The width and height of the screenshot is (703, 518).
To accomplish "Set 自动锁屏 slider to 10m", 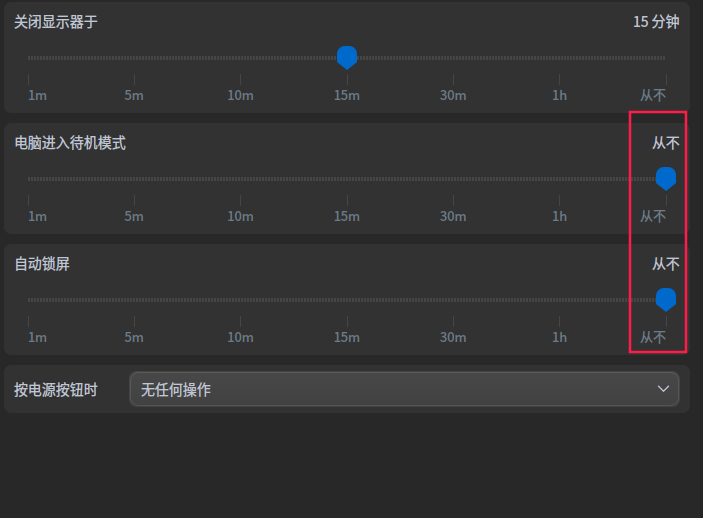I will point(241,300).
